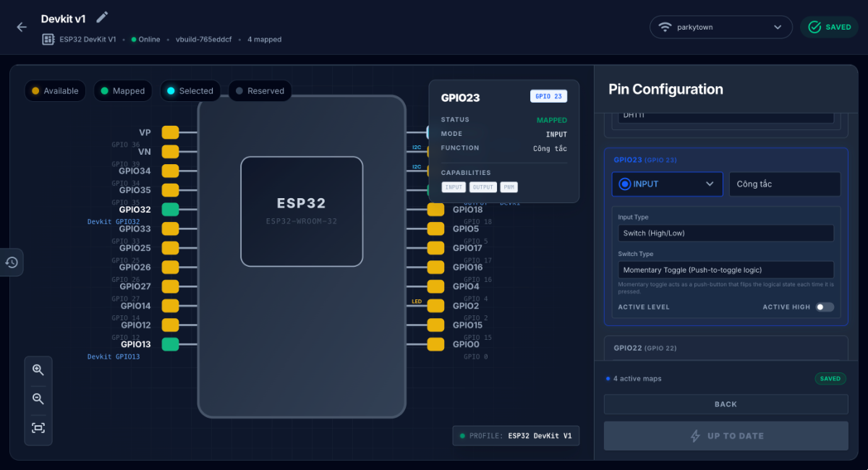Click the Online status indicator
Image resolution: width=868 pixels, height=470 pixels.
[x=145, y=39]
